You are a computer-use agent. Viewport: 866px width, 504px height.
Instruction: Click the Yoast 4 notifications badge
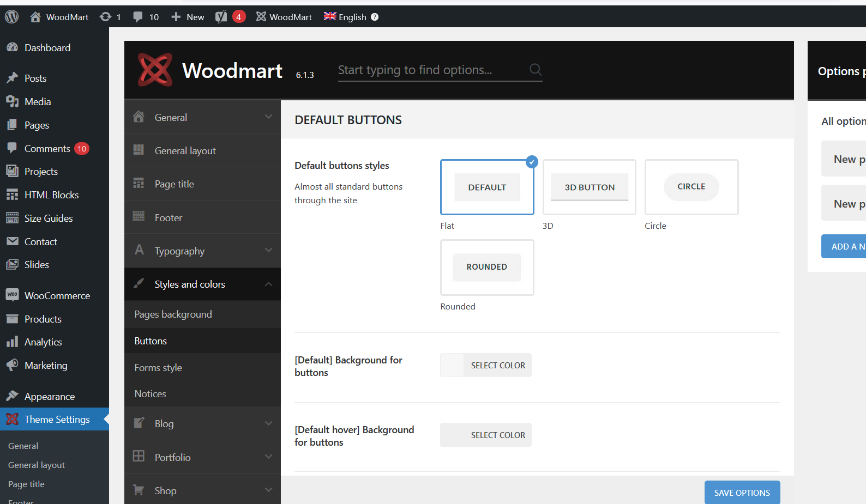coord(238,17)
